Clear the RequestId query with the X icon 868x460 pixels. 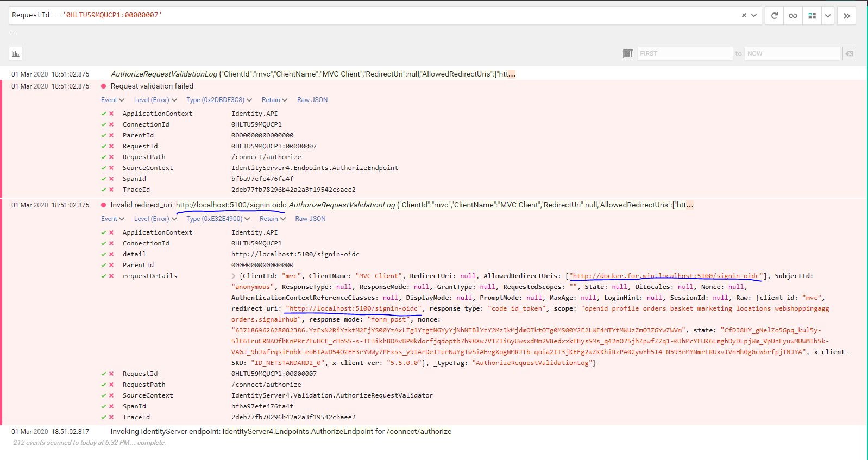pos(744,15)
